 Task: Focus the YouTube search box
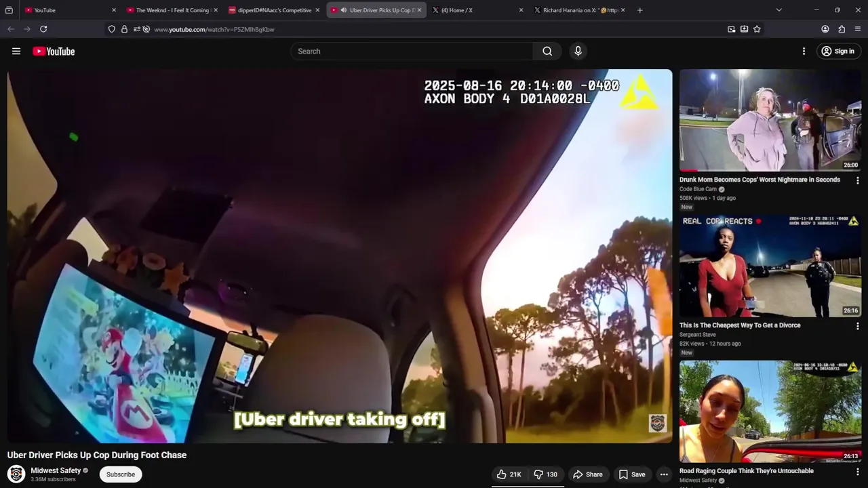click(x=412, y=52)
